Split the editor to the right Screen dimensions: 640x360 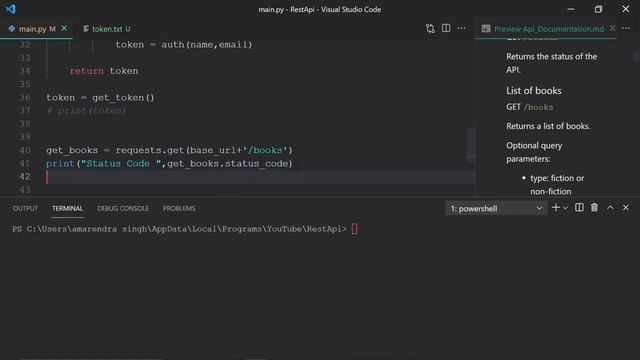446,28
